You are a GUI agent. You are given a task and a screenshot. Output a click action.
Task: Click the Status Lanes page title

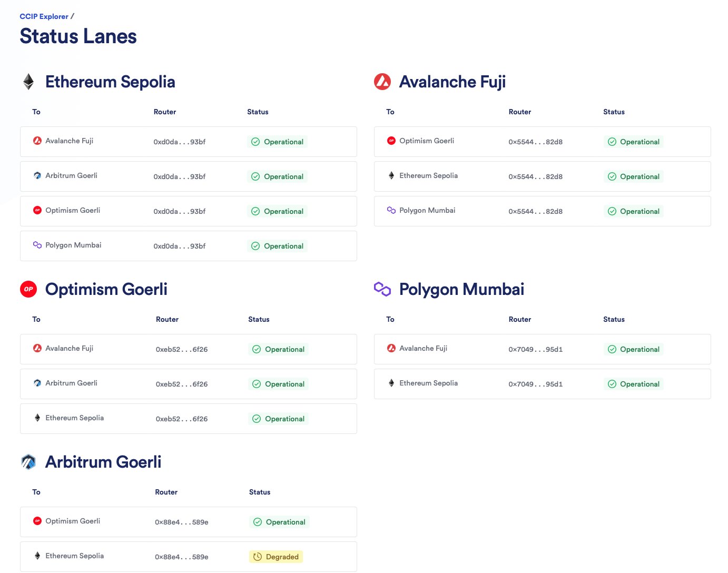(77, 36)
